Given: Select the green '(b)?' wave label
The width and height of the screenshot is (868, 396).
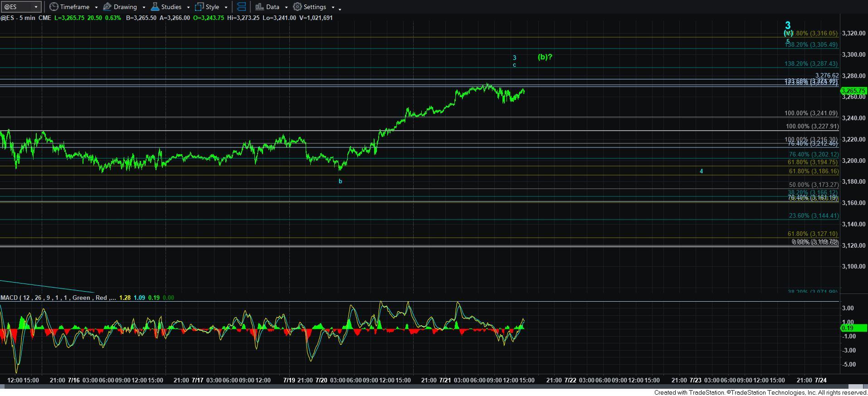Looking at the screenshot, I should click(x=545, y=57).
